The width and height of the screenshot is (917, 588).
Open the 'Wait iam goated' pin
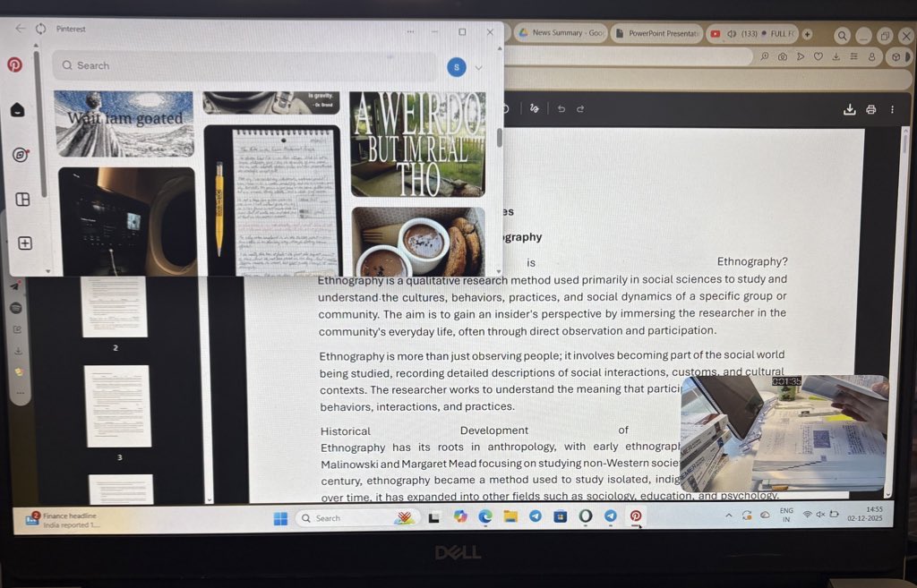point(124,124)
